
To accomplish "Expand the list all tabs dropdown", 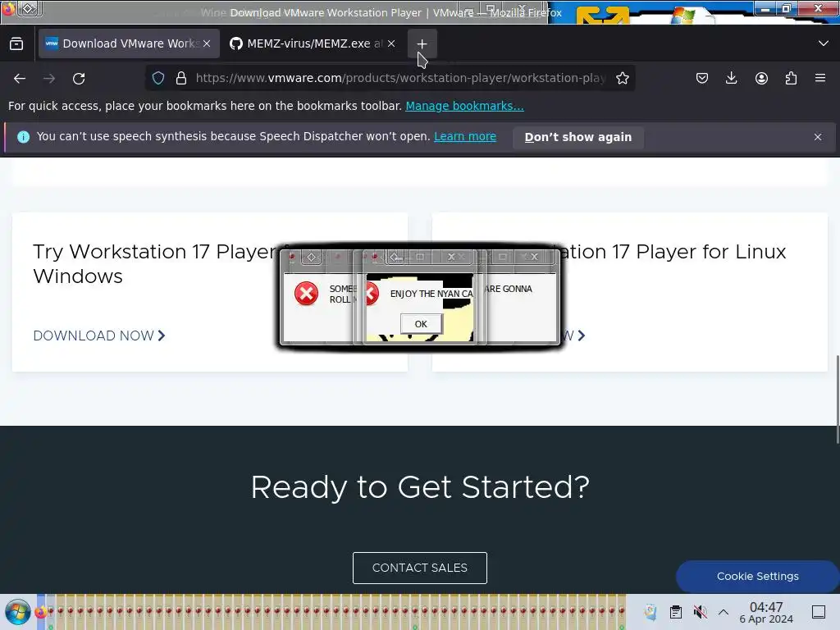I will 824,43.
